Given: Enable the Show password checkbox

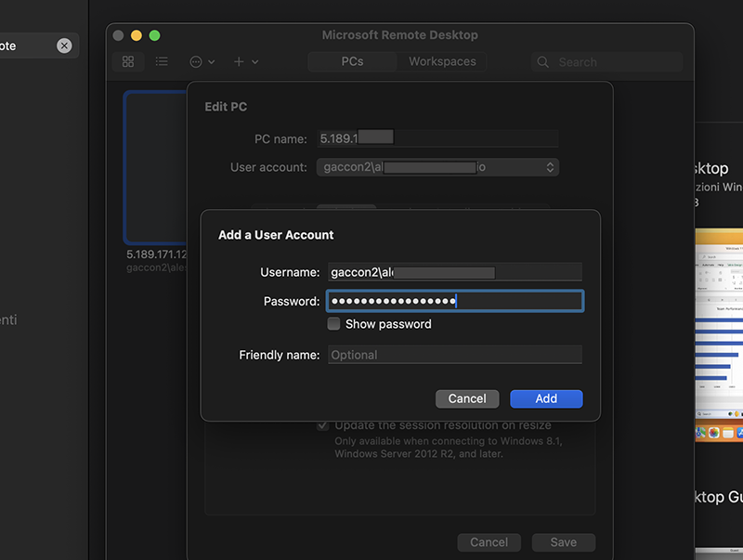Looking at the screenshot, I should (x=333, y=323).
